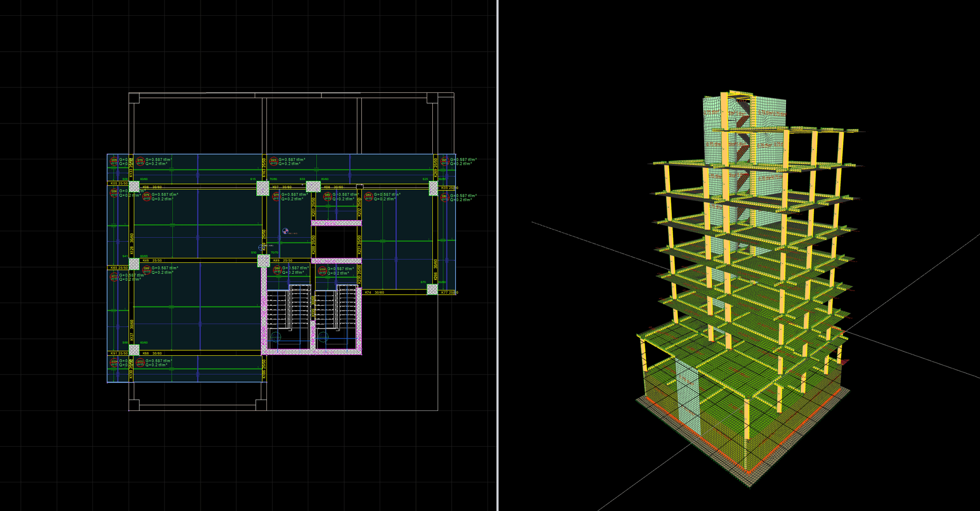Select vertical beam label K186 25/50
Image resolution: width=980 pixels, height=511 pixels.
264,370
